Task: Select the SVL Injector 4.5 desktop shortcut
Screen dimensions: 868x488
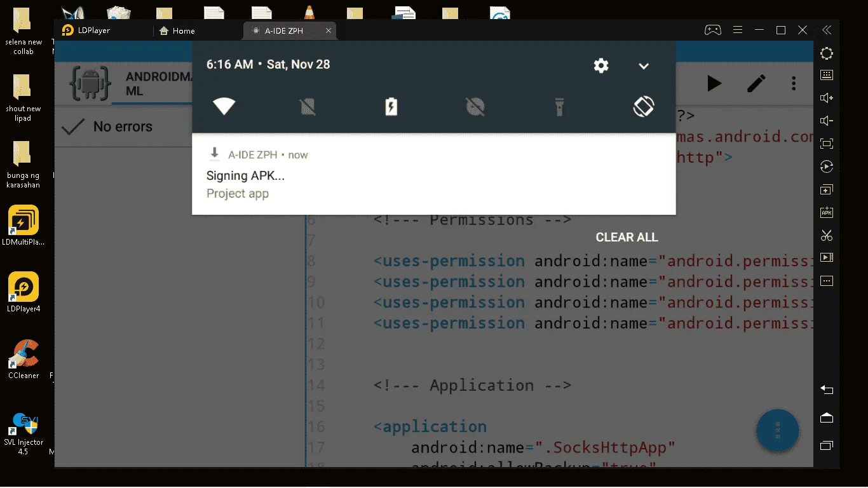Action: pyautogui.click(x=24, y=434)
